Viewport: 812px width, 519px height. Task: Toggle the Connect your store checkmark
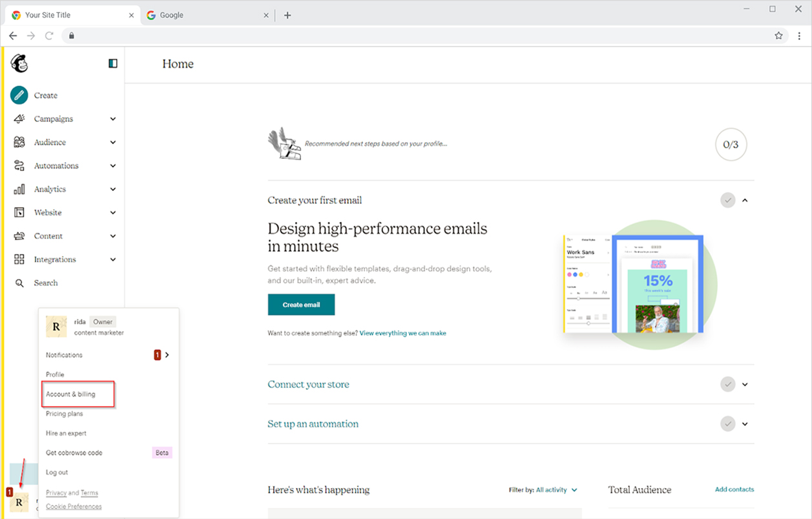pos(728,384)
